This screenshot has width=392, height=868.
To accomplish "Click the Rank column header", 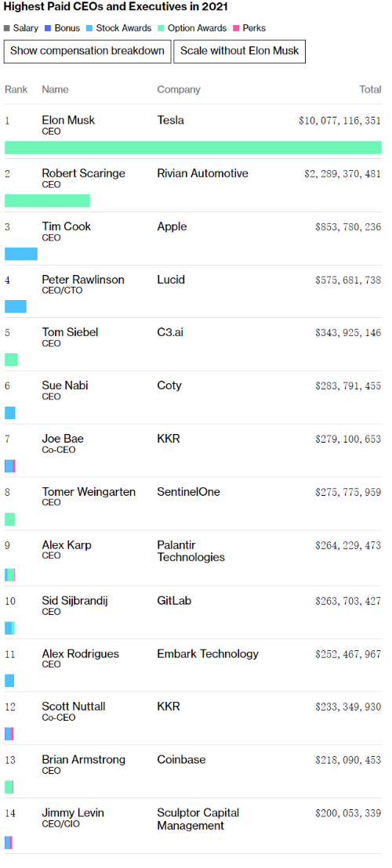I will click(16, 89).
